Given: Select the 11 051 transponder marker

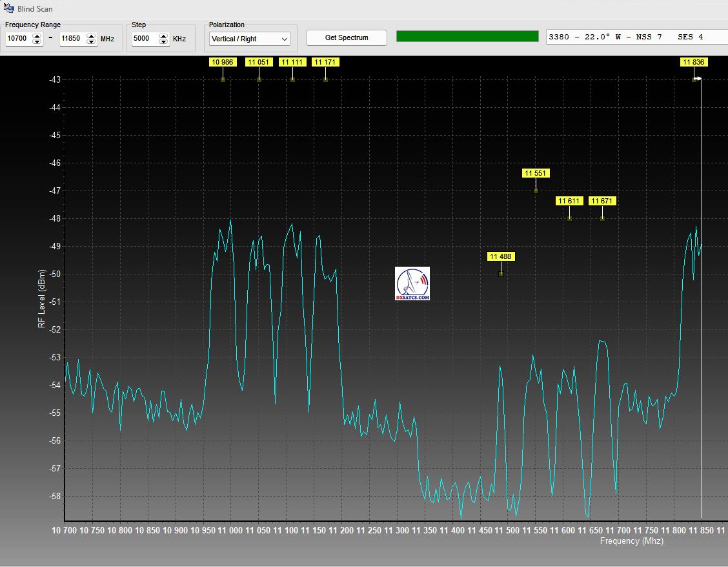Looking at the screenshot, I should point(259,62).
